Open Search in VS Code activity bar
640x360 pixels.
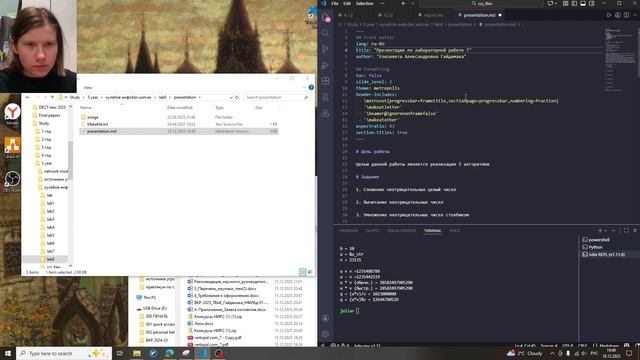tap(325, 33)
